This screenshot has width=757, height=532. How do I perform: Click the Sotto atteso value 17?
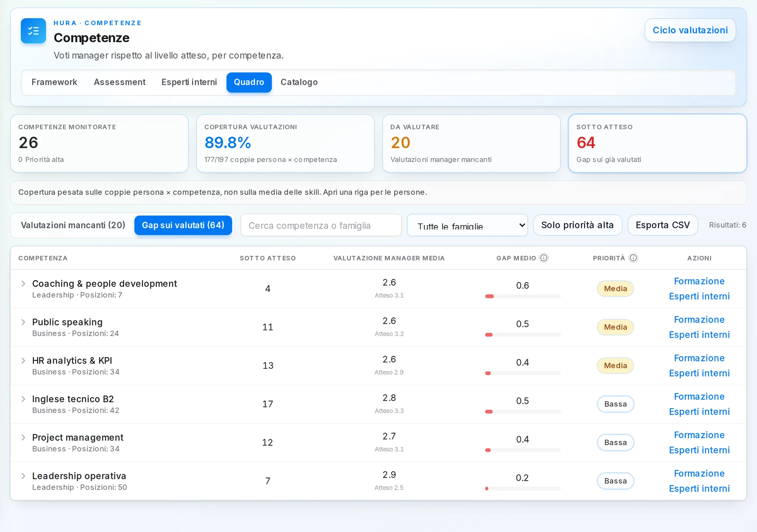[268, 404]
